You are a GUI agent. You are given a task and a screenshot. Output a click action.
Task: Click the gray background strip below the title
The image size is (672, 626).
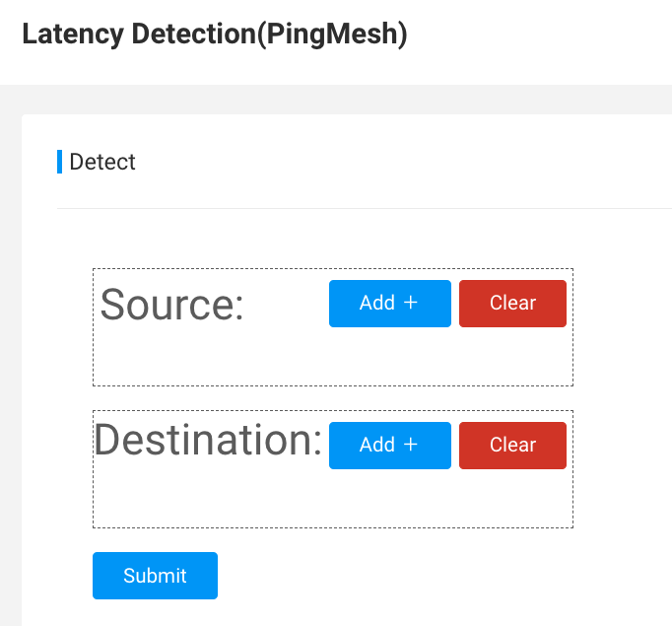pos(336,99)
